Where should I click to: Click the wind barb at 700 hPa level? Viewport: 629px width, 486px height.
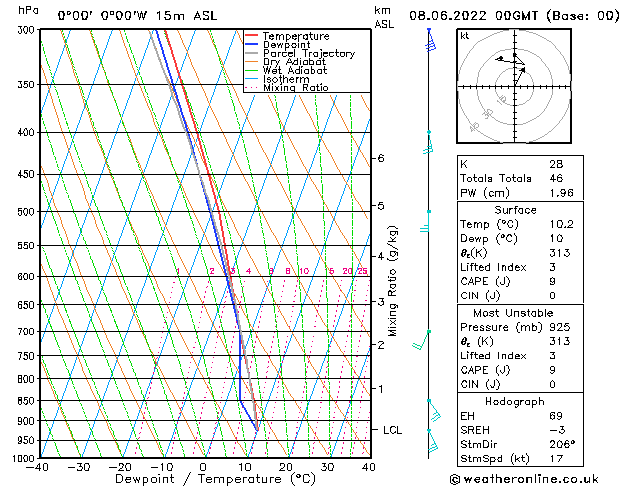coord(421,340)
